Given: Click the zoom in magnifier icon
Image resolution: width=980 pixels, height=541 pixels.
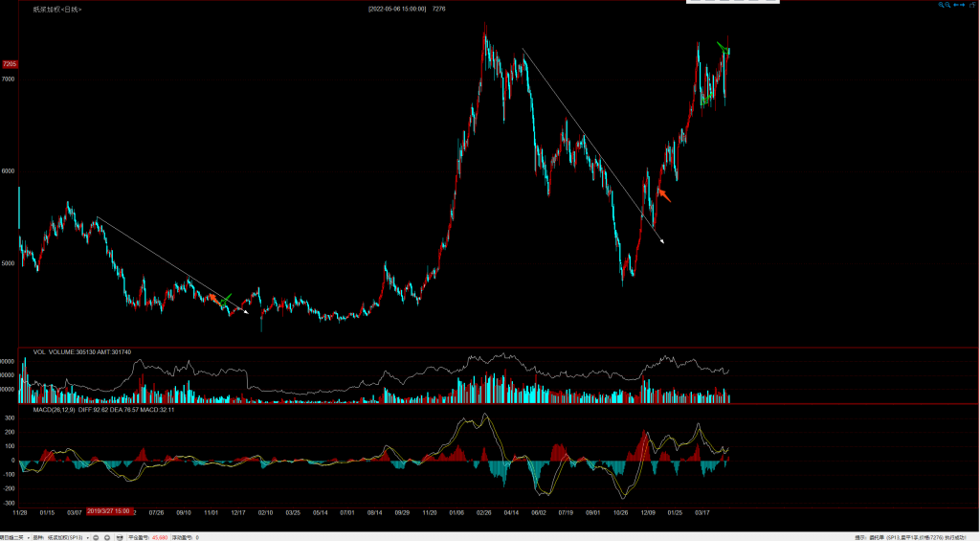Looking at the screenshot, I should [941, 5].
